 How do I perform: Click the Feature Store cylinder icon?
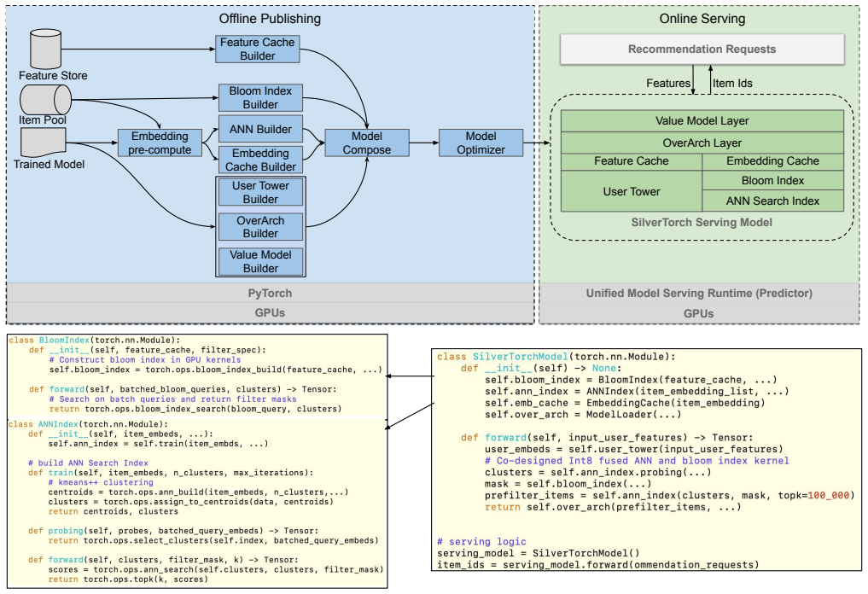[x=45, y=49]
